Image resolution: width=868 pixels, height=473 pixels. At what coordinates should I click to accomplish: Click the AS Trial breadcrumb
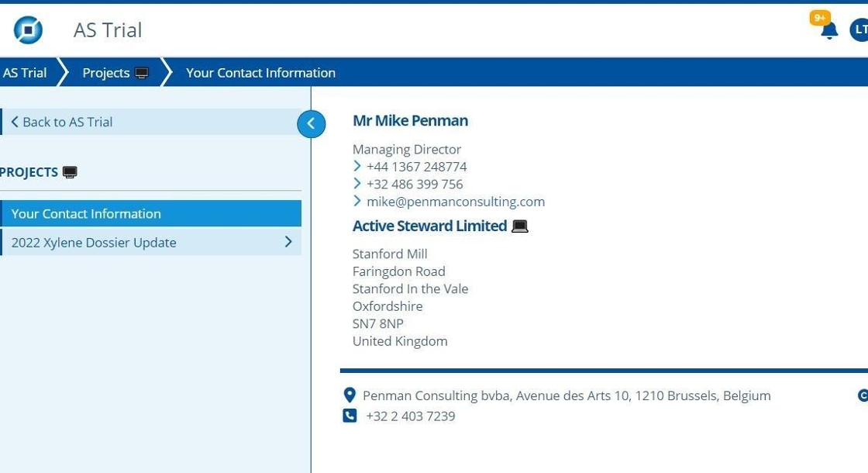pyautogui.click(x=25, y=73)
